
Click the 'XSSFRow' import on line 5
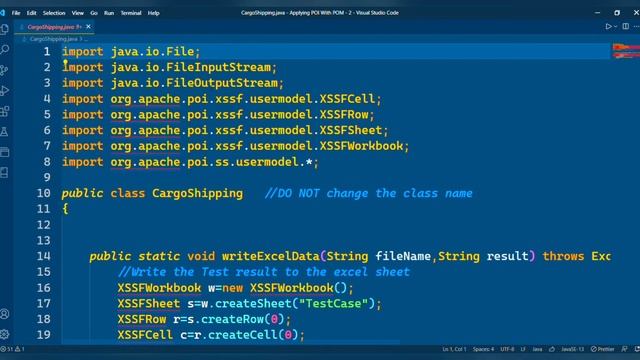click(x=344, y=115)
